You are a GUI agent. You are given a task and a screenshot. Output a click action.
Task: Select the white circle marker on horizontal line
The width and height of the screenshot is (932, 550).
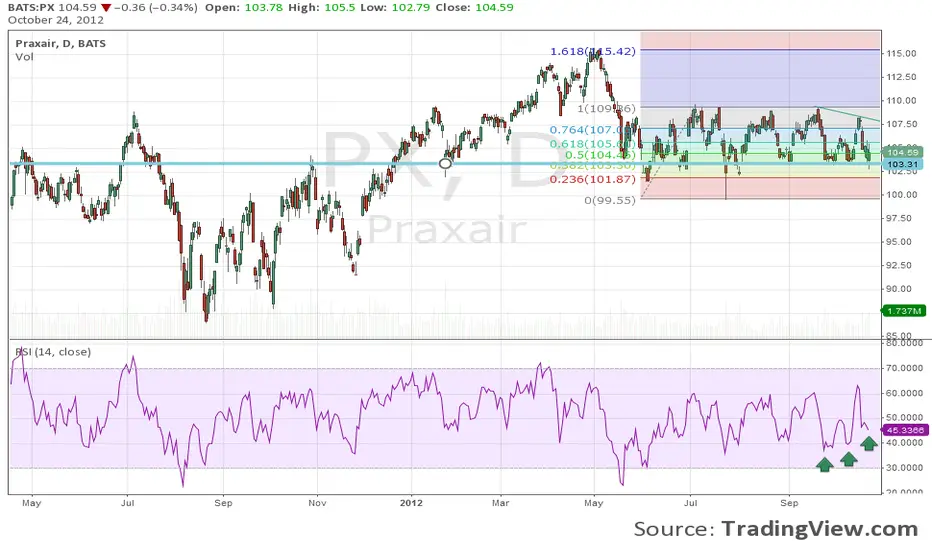(x=445, y=164)
